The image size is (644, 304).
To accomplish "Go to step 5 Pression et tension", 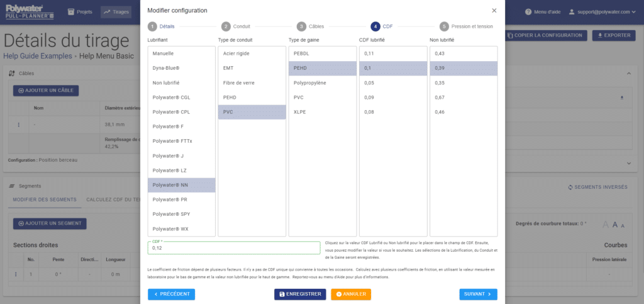I will (466, 26).
